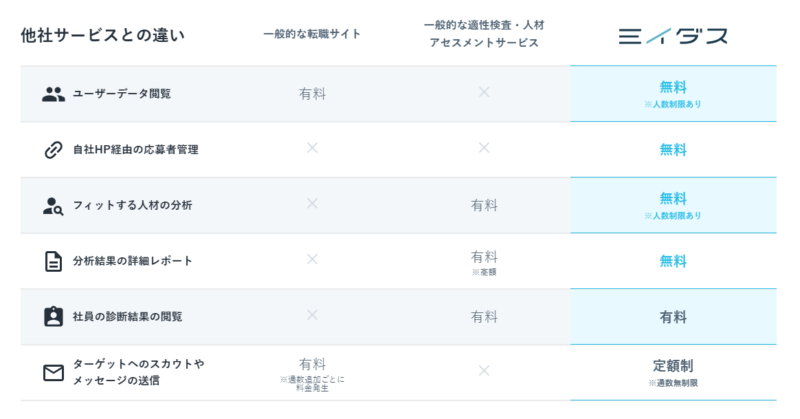Viewport: 800px width, 419px height.
Task: Click the 無料 cell for フィットする人材の分析
Action: (x=673, y=199)
